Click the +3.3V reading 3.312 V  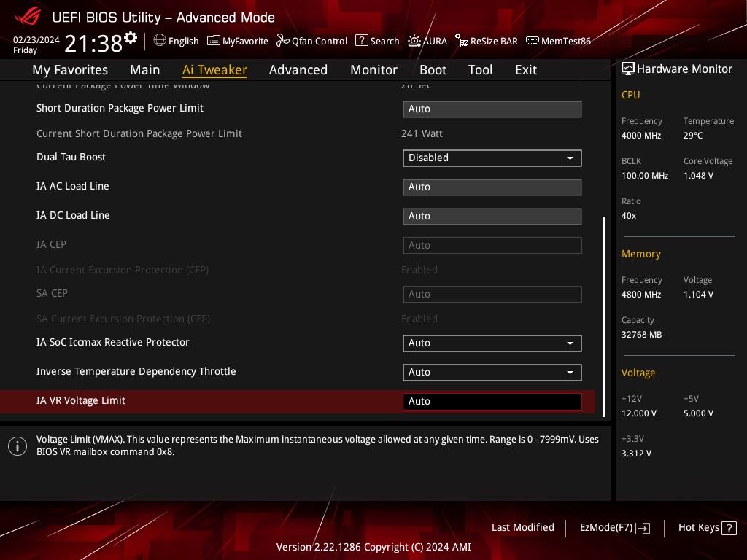click(x=636, y=454)
